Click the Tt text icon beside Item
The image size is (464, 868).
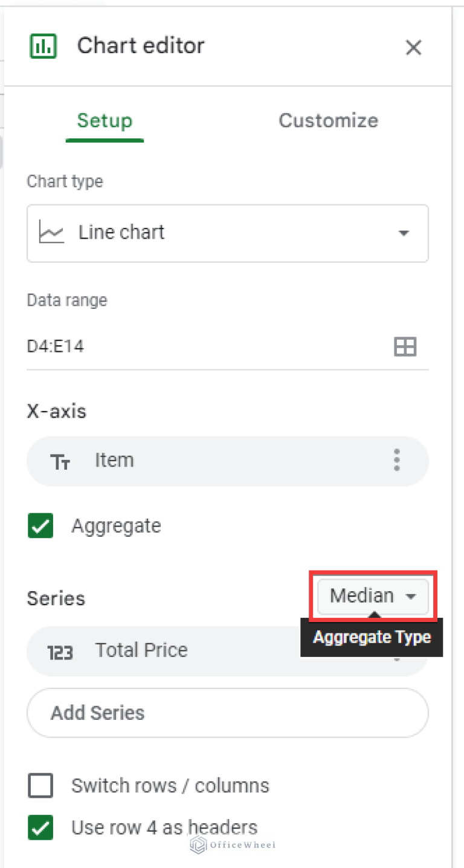point(61,461)
